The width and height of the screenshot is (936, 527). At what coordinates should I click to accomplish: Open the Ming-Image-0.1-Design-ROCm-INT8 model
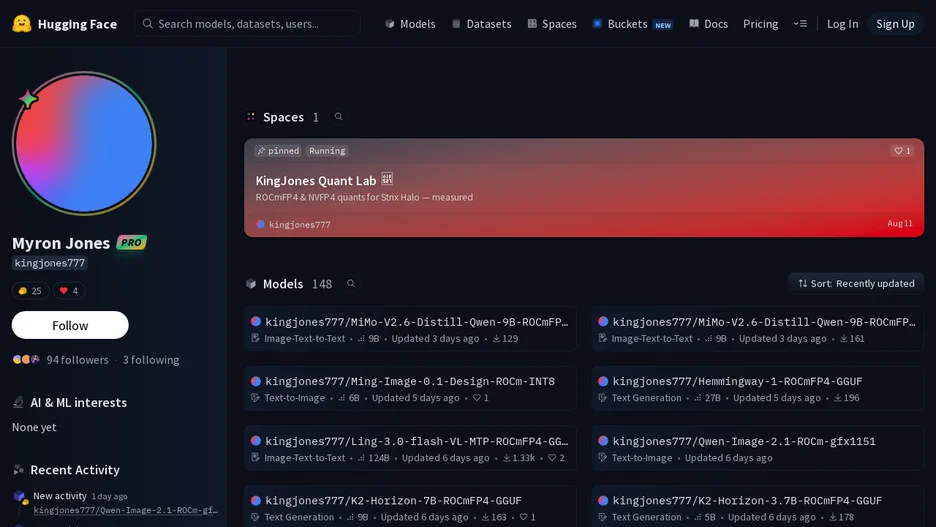click(410, 389)
